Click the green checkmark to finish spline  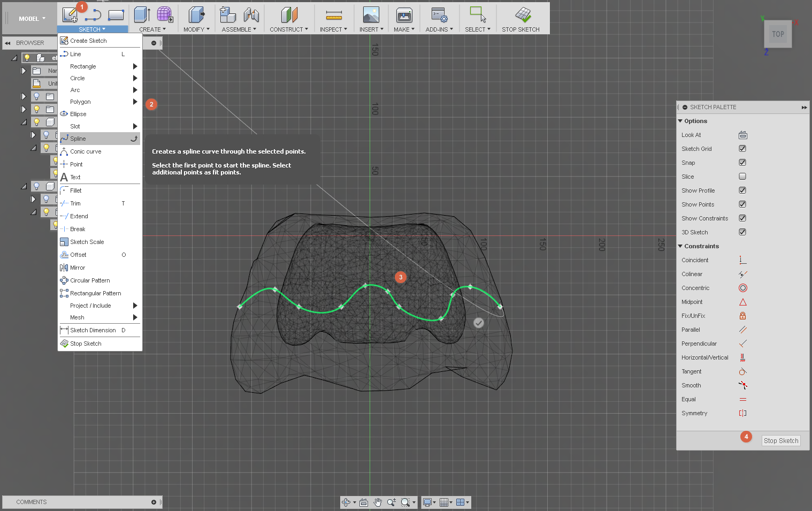tap(479, 323)
